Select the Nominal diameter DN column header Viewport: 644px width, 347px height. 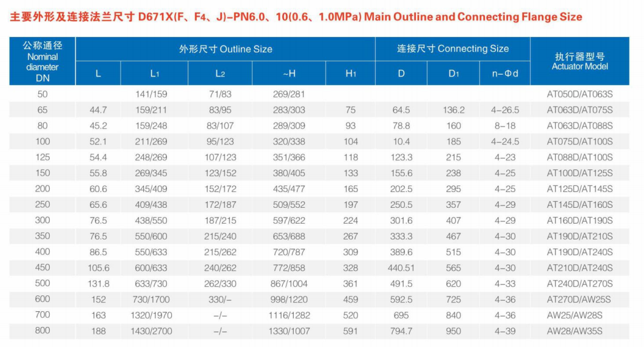pos(42,61)
